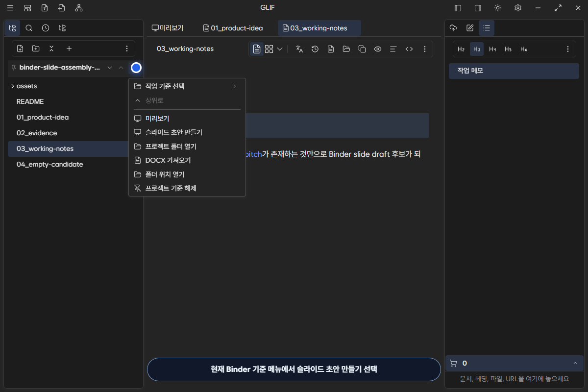Toggle the right sidebar panel

pyautogui.click(x=478, y=8)
